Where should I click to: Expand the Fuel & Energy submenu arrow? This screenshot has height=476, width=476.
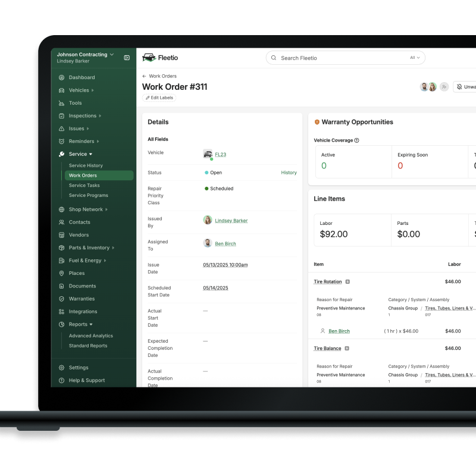(x=105, y=261)
